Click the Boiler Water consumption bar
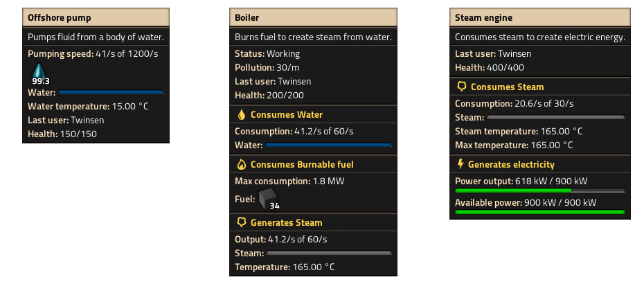644x284 pixels. coord(328,145)
